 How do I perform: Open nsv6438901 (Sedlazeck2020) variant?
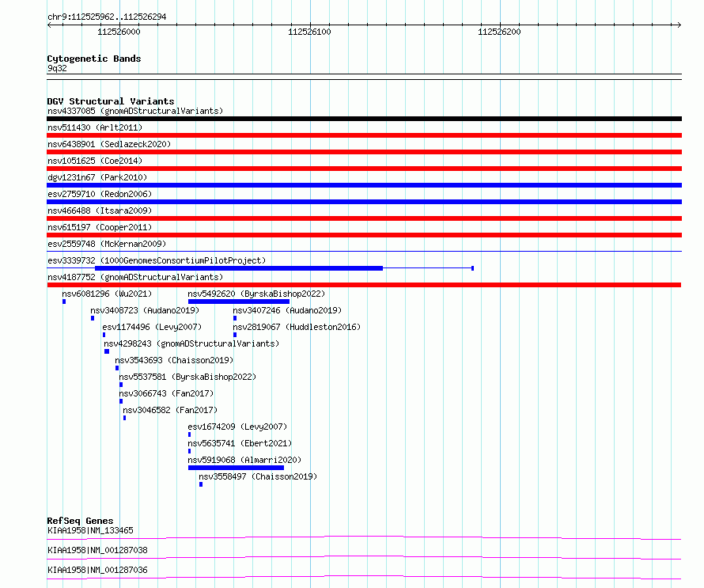tap(109, 144)
